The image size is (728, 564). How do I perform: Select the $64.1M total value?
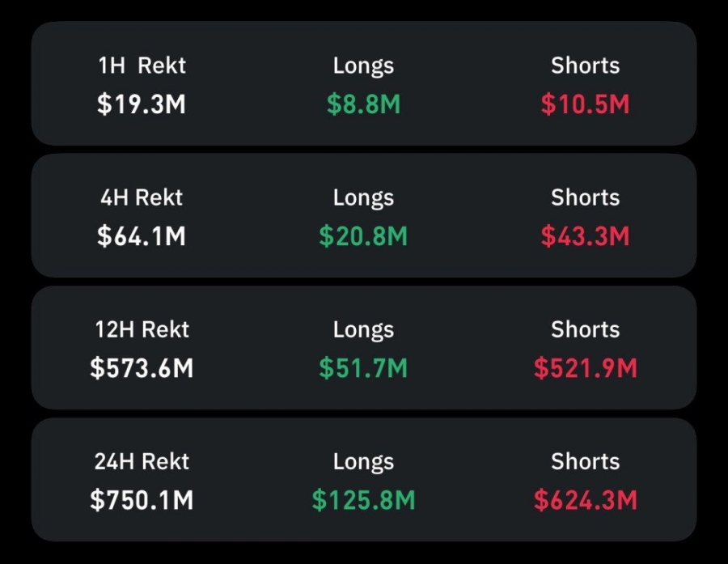click(x=142, y=235)
